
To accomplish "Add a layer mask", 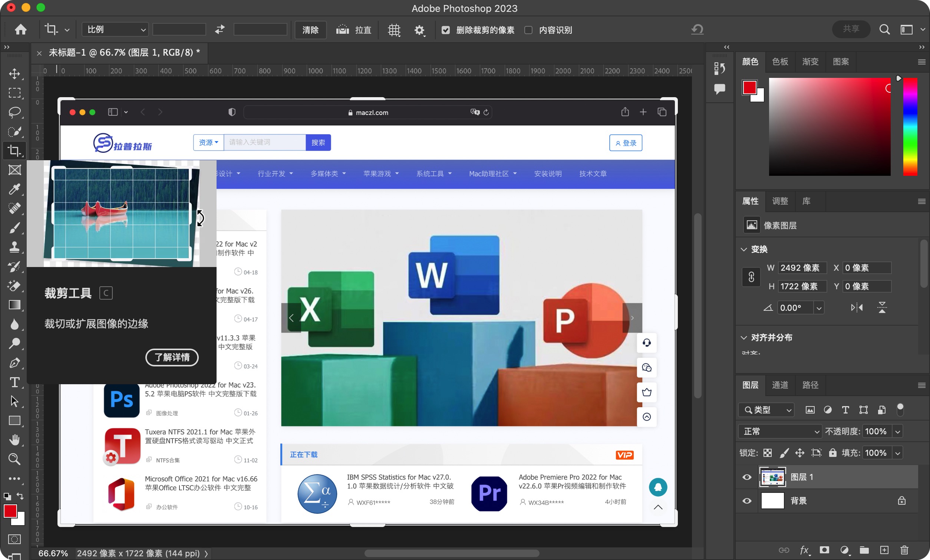I will [x=824, y=550].
